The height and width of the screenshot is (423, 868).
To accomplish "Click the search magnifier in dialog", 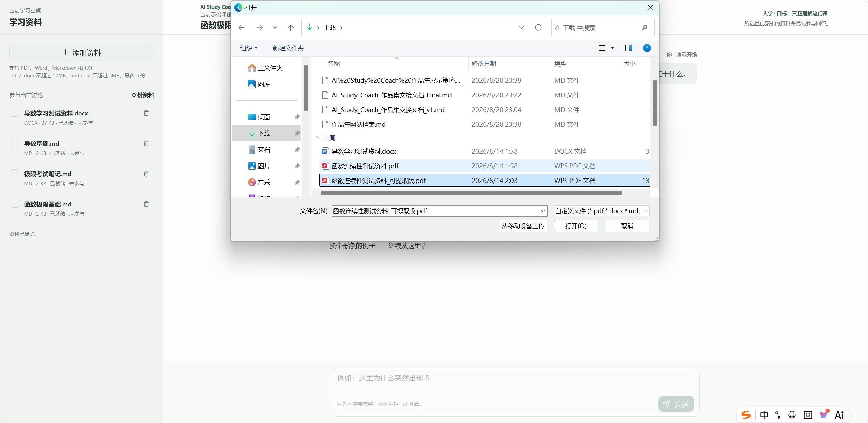I will click(x=644, y=28).
